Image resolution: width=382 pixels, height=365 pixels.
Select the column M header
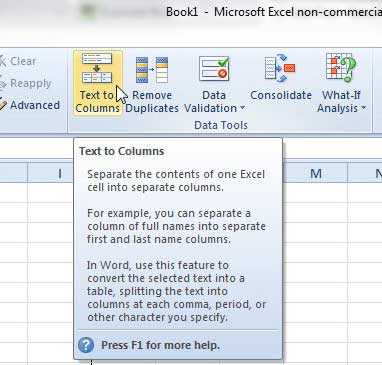tap(316, 173)
